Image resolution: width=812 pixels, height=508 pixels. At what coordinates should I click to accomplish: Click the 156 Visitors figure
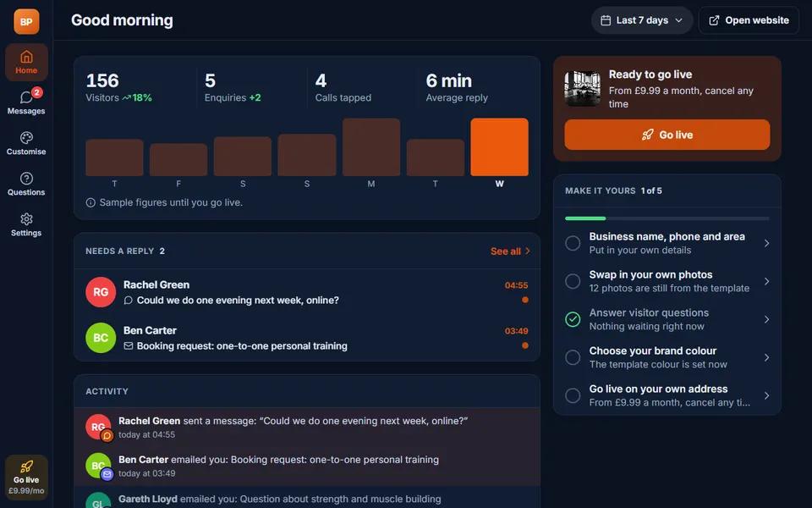pos(102,80)
